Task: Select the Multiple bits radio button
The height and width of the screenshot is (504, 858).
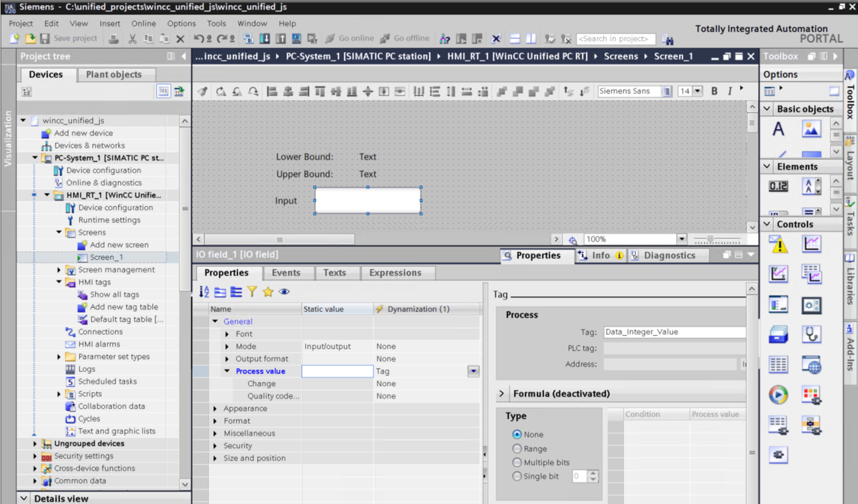Action: (517, 462)
